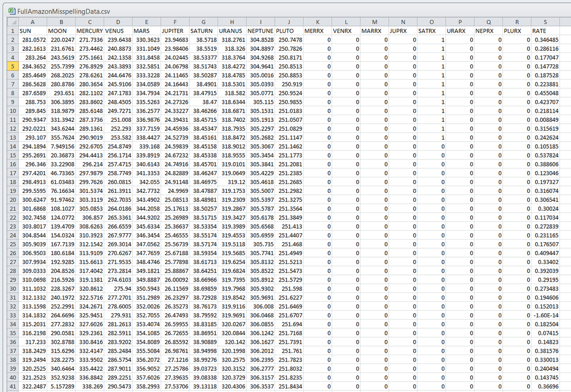Select row 33 header
This screenshot has height=392, width=571.
pyautogui.click(x=13, y=315)
